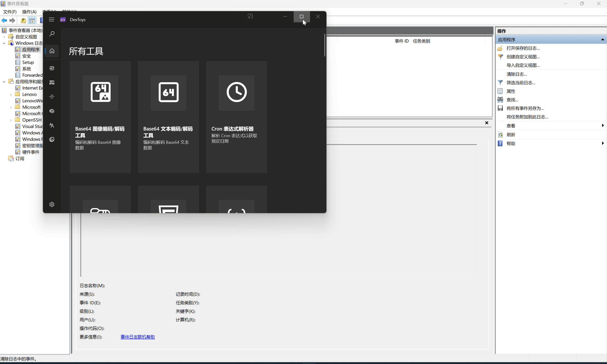Open the 事件日志联机帮助 link
607x364 pixels.
tap(137, 337)
